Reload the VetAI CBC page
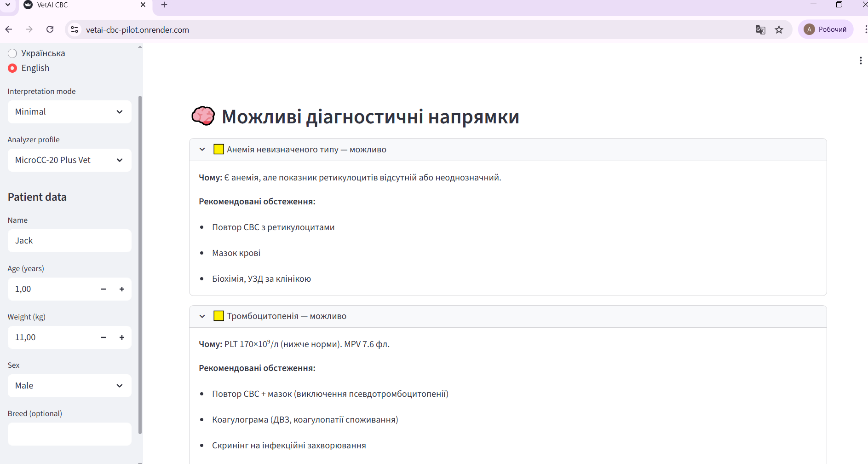 tap(50, 29)
